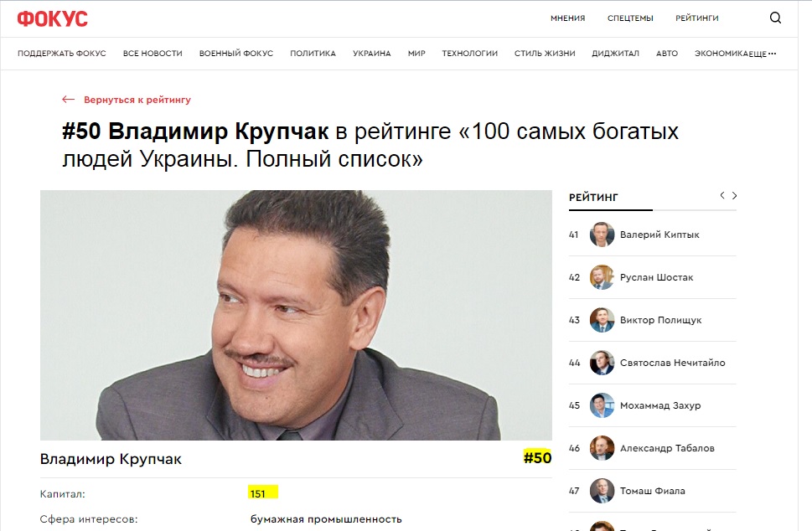Click Руслан Шостак avatar thumbnail
Screen dimensions: 812x531
602,277
